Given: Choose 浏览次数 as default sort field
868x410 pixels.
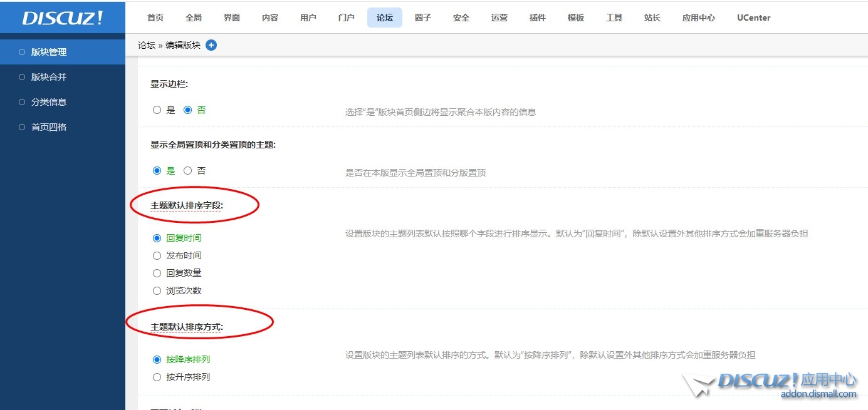Looking at the screenshot, I should [x=157, y=291].
